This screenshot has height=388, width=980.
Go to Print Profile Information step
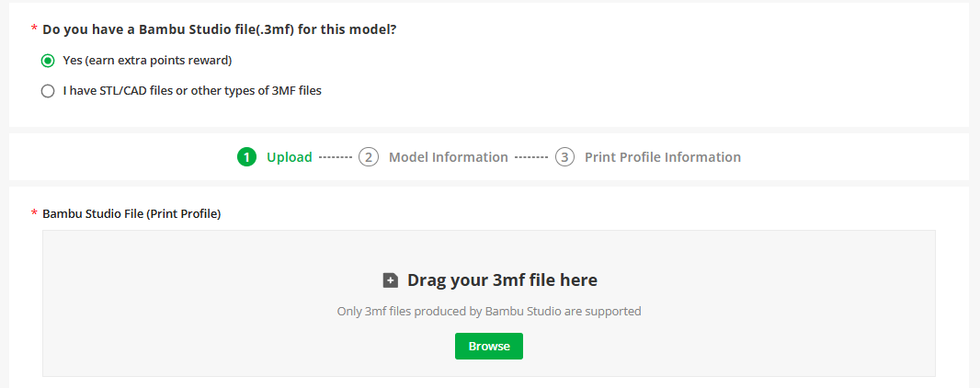[663, 157]
